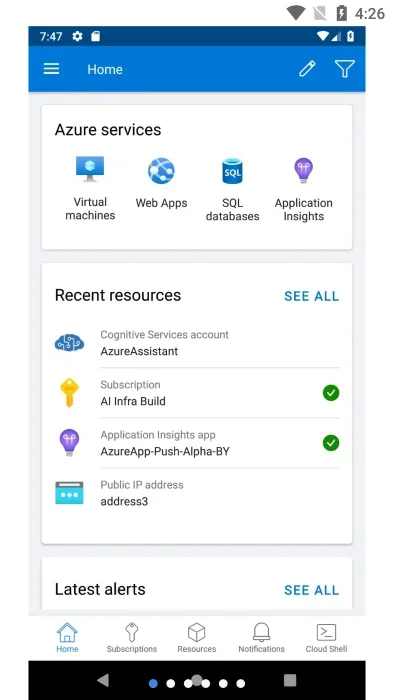
Task: Switch to the Cloud Shell tab
Action: [326, 638]
